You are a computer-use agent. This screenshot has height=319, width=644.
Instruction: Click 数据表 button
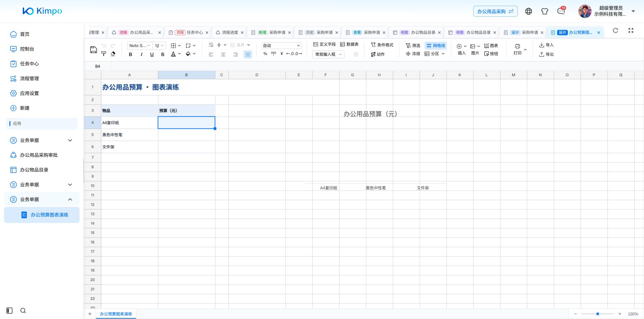click(x=349, y=44)
